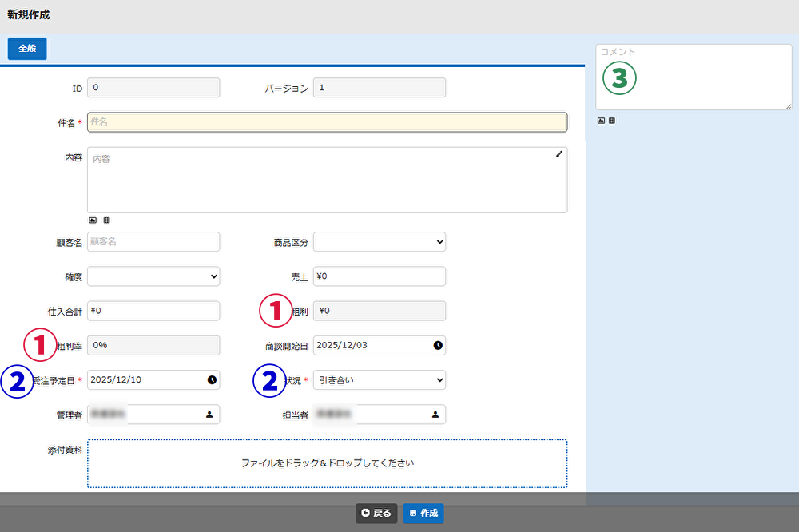Open the 状況 dropdown showing 引き合い
The width and height of the screenshot is (799, 532).
(x=379, y=379)
